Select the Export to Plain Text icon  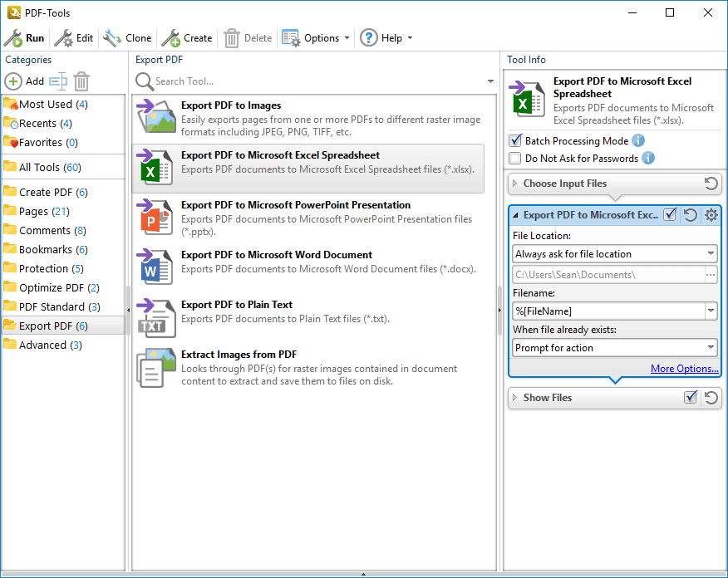coord(156,318)
